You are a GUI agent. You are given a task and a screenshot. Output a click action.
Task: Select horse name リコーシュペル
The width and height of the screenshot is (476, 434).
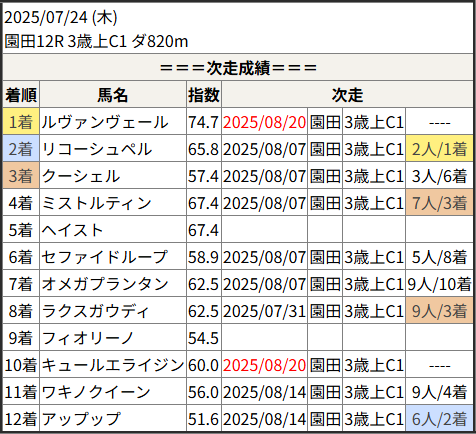point(97,149)
